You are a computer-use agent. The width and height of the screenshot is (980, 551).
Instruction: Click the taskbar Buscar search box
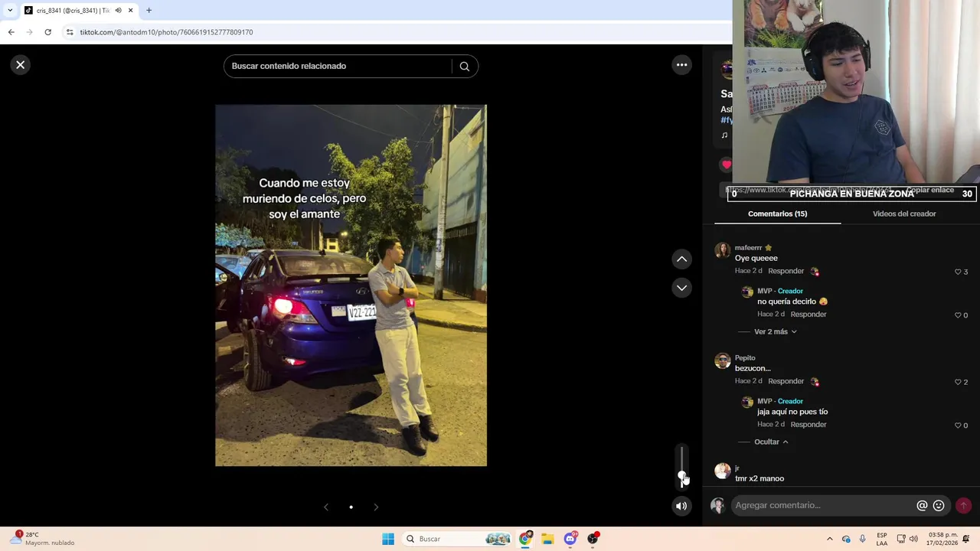(x=458, y=539)
